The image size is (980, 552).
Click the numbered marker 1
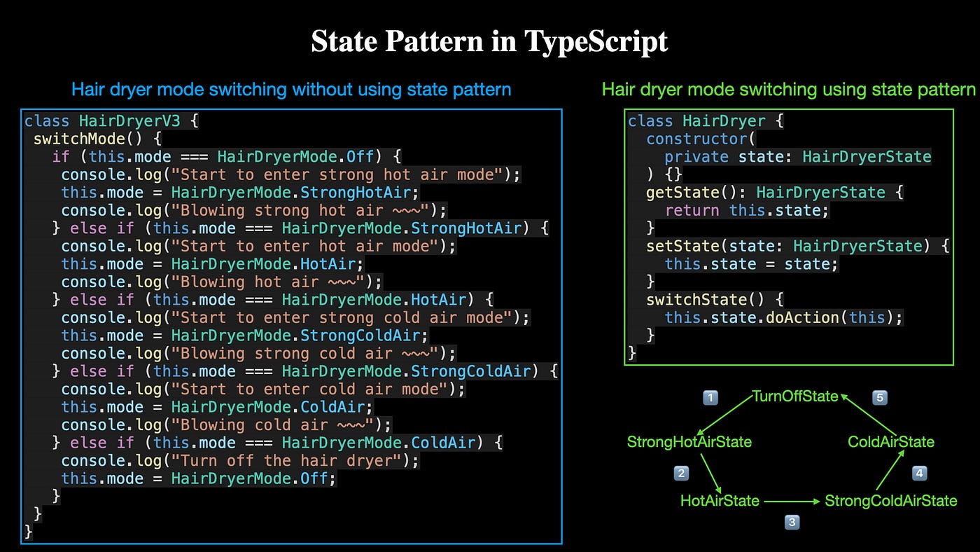pyautogui.click(x=710, y=397)
